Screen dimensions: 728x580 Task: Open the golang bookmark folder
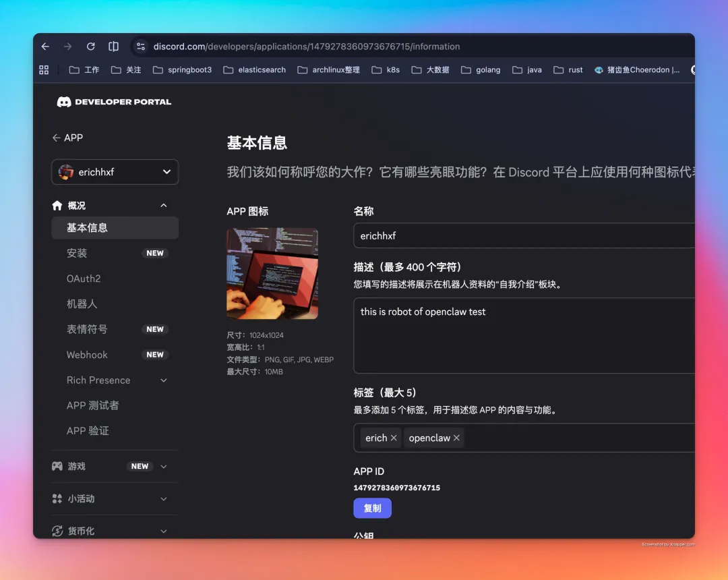(481, 69)
